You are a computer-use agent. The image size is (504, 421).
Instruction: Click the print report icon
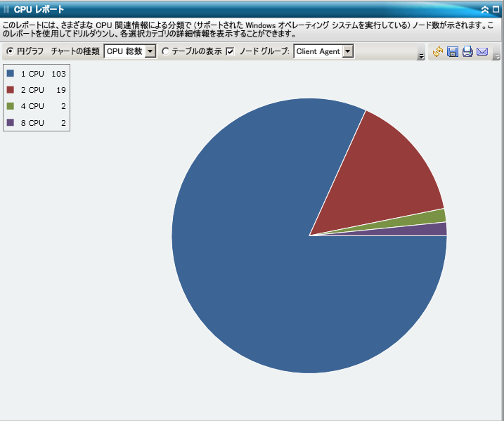(467, 51)
